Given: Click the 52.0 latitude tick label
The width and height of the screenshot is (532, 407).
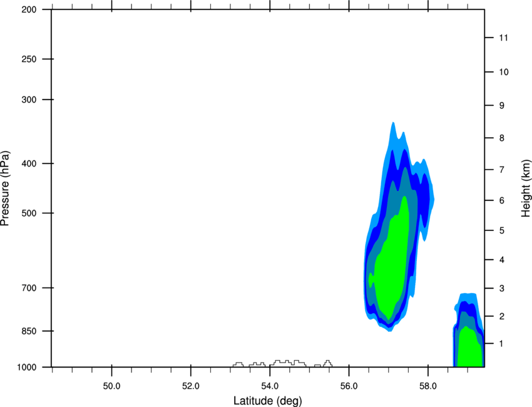Looking at the screenshot, I should (191, 386).
